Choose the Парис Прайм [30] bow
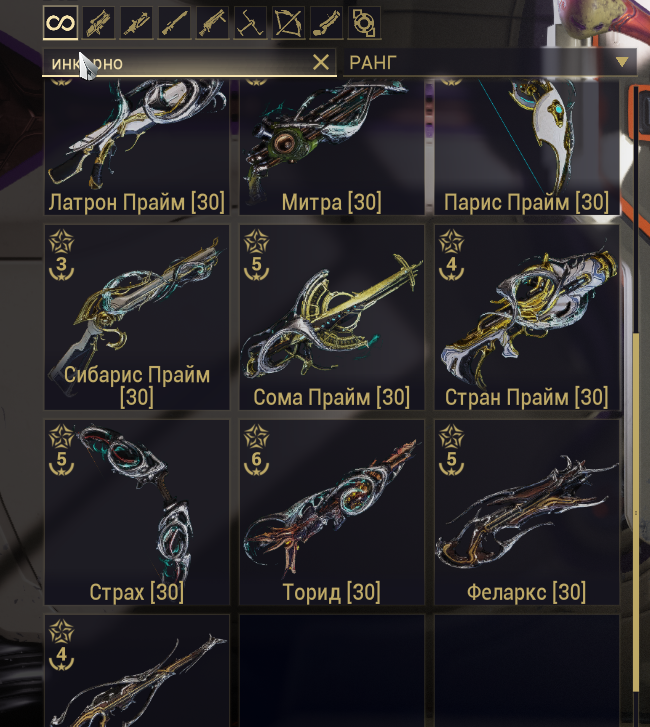This screenshot has width=650, height=727. click(x=527, y=147)
